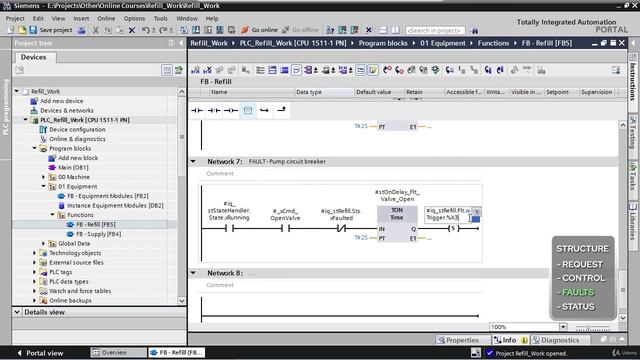This screenshot has height=360, width=640.
Task: Click the operand input field on the set coil
Action: pos(447,214)
